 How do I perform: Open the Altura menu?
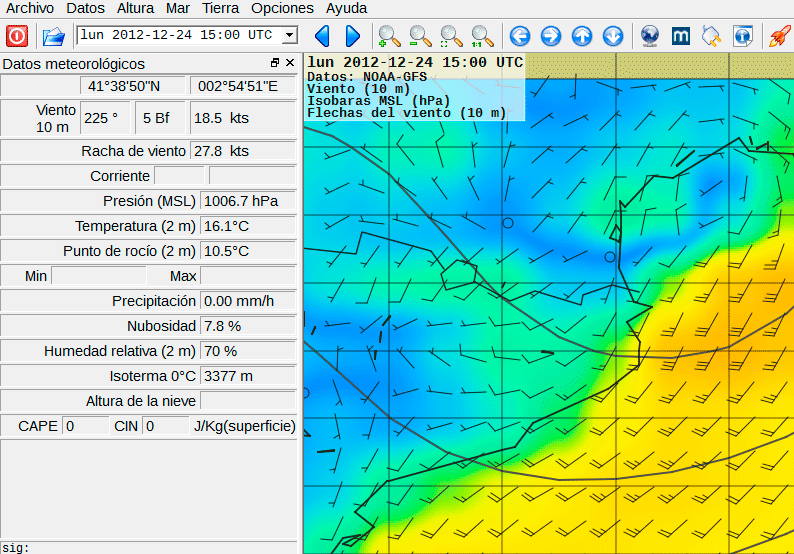[x=135, y=8]
